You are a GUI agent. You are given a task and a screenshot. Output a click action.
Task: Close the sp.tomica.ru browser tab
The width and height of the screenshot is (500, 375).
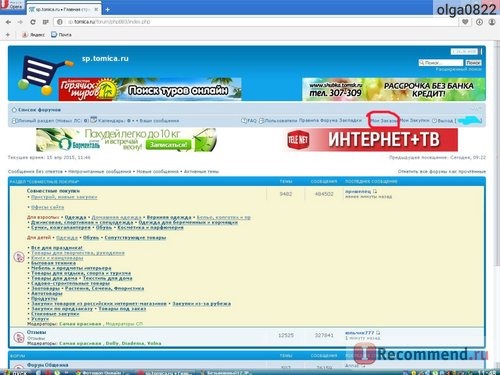tap(96, 9)
